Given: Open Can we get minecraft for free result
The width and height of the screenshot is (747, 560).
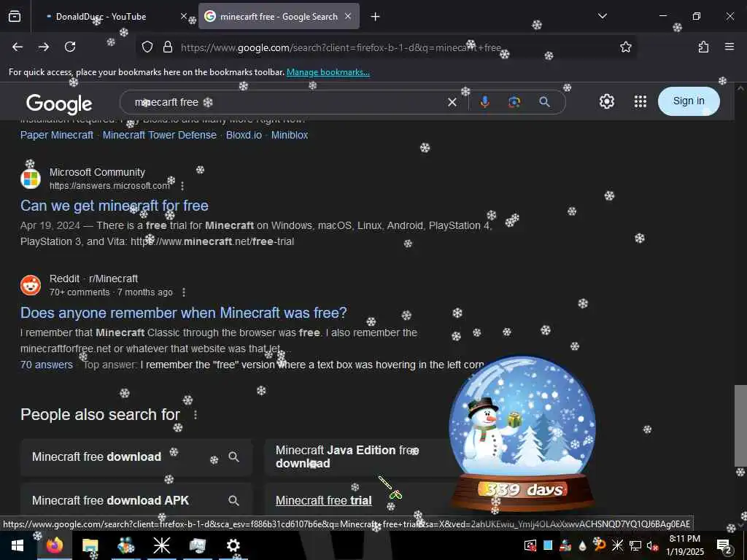Looking at the screenshot, I should tap(115, 206).
